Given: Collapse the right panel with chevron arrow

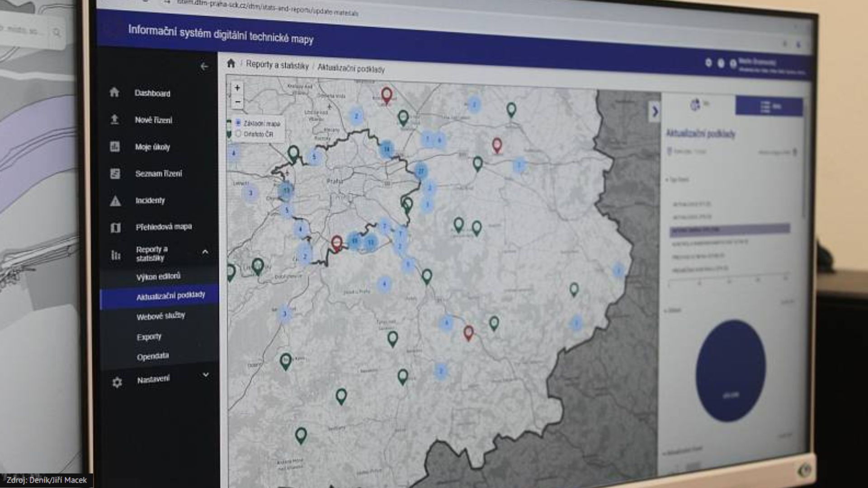Looking at the screenshot, I should tap(655, 111).
